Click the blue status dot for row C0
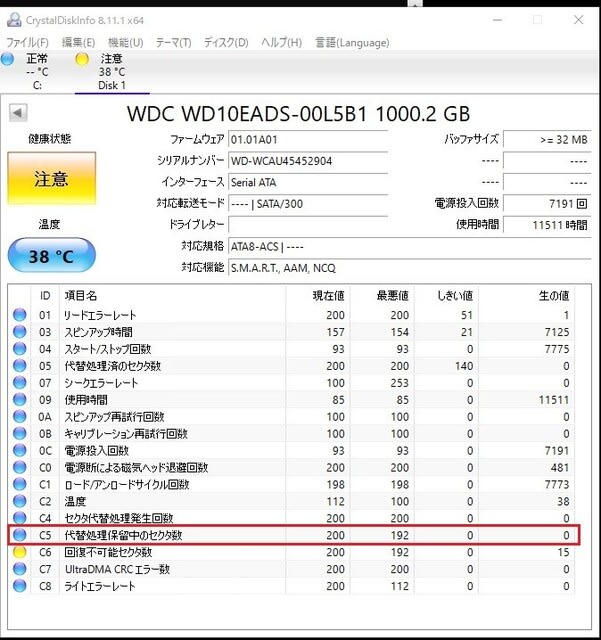 pyautogui.click(x=20, y=467)
